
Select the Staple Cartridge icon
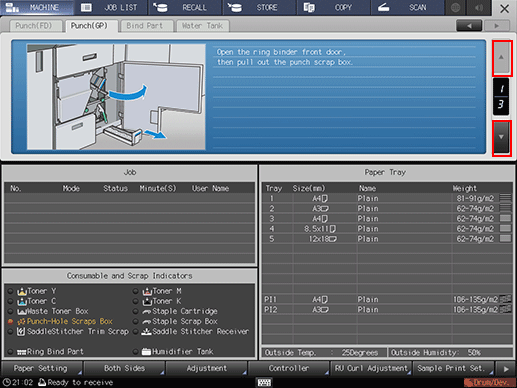147,312
